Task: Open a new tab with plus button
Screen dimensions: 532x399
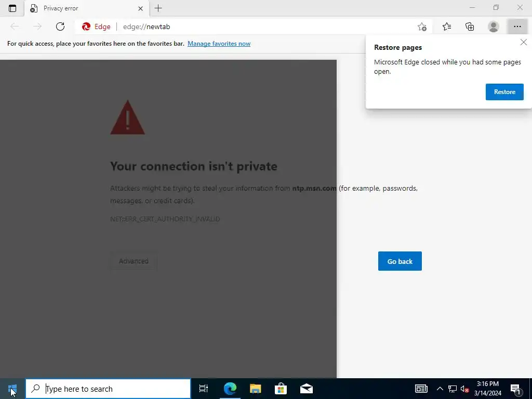Action: tap(158, 8)
